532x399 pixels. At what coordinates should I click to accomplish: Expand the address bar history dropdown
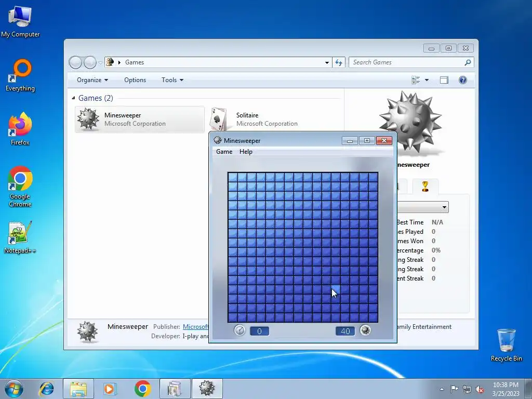[x=327, y=62]
